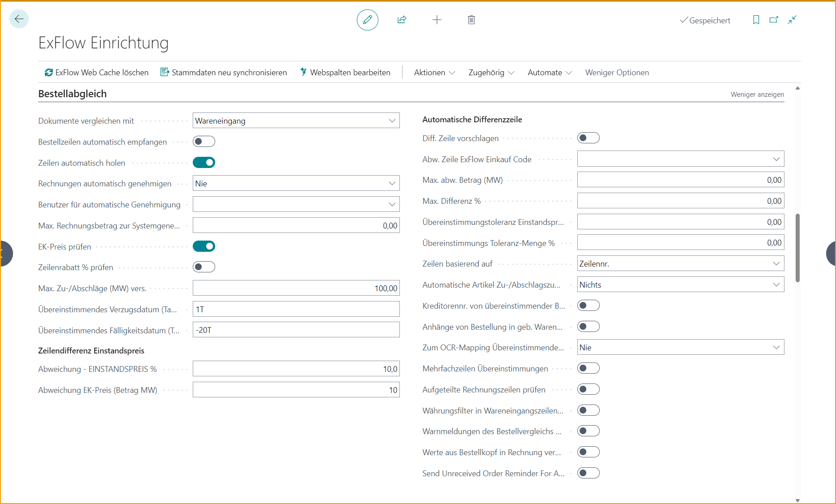Screen dimensions: 836x504
Task: Open Rechnungen automatisch genehmigen dropdown
Action: coord(296,183)
